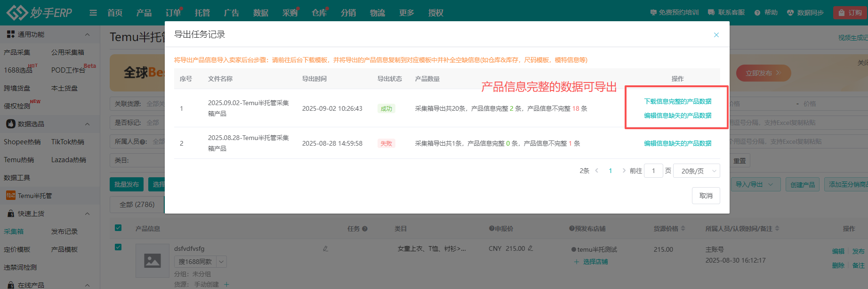Open 发布记录 in sidebar
The width and height of the screenshot is (868, 289).
pos(64,231)
